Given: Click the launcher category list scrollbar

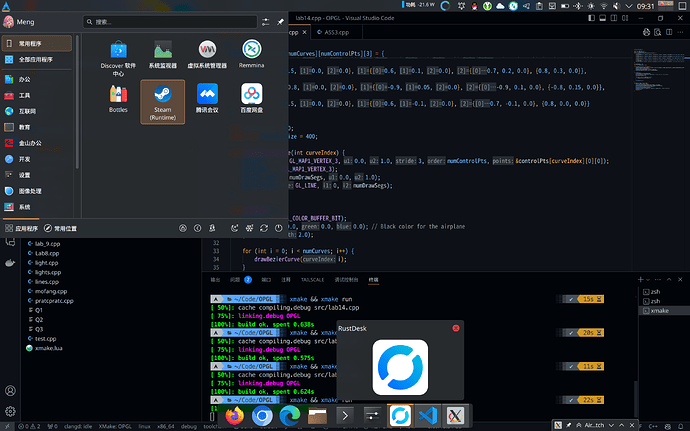Looking at the screenshot, I should point(77,102).
